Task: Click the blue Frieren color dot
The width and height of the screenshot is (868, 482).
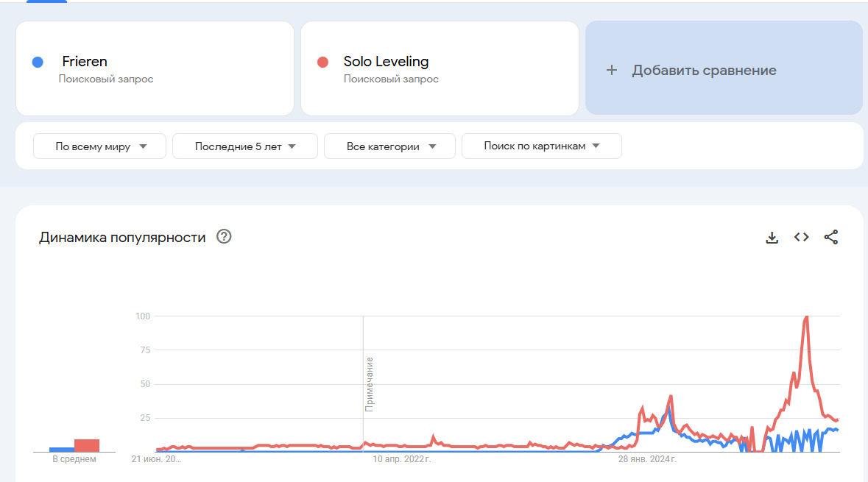Action: (x=38, y=62)
